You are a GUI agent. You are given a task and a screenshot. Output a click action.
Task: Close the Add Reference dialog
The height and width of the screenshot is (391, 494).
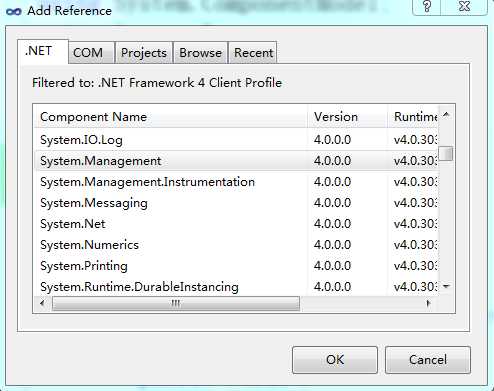[x=464, y=7]
